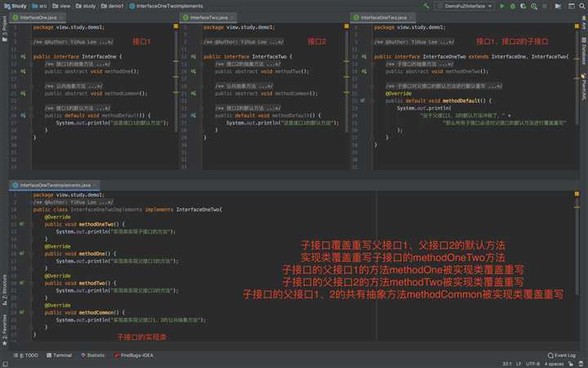Screen dimensions: 588x368
Task: Run the DemoFuZiInterface configuration
Action: [502, 6]
